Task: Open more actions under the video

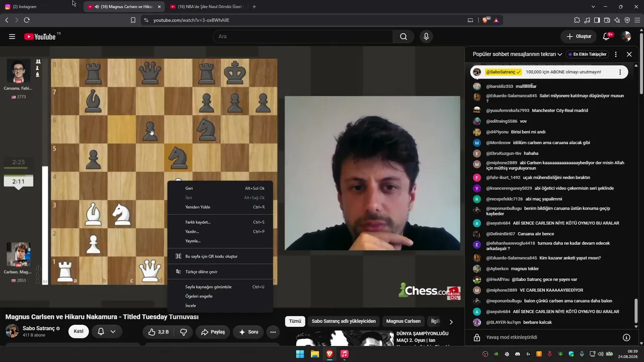Action: coord(273,332)
